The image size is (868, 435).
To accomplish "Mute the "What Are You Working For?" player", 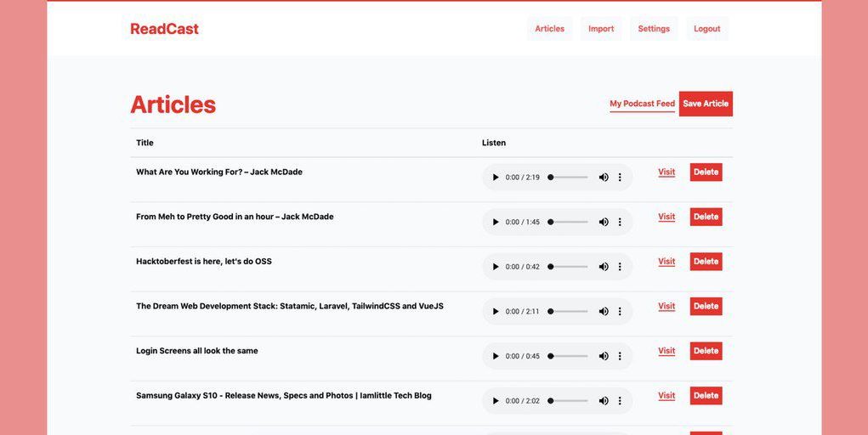I will pos(604,177).
